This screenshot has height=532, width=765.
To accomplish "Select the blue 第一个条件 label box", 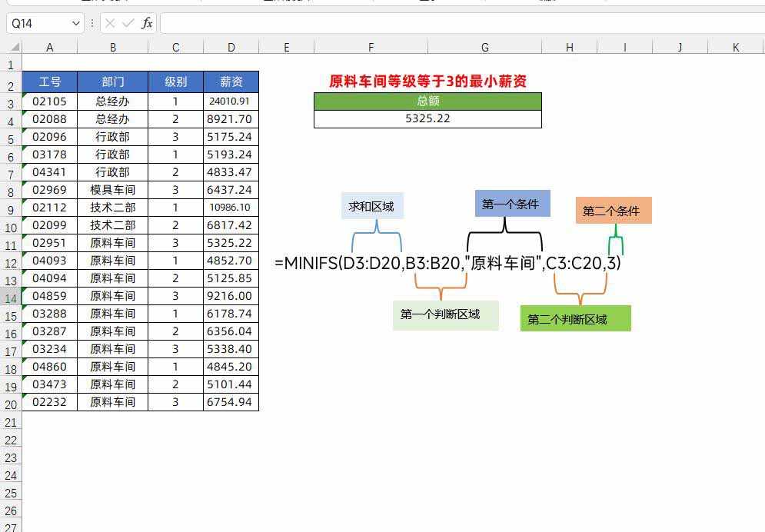I will (512, 204).
